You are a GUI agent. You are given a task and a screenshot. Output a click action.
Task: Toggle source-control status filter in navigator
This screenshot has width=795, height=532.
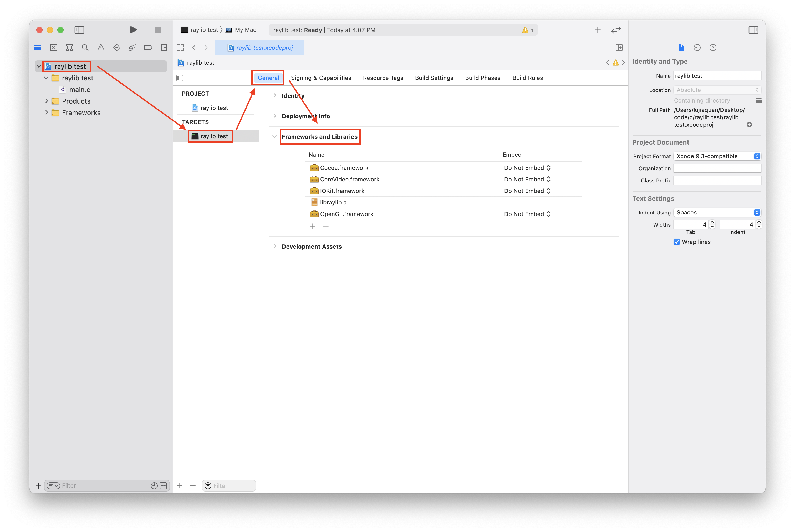click(163, 485)
